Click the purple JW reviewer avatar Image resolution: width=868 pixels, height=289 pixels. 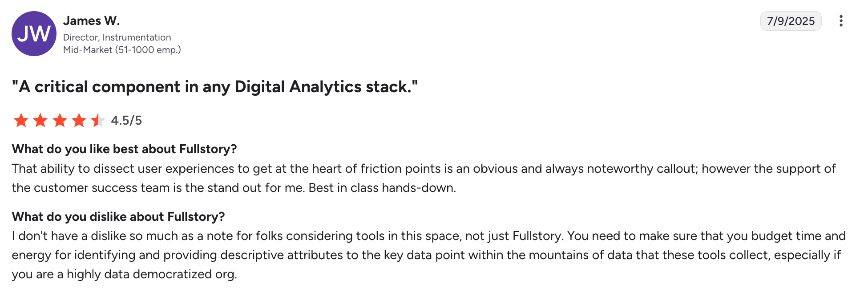[x=34, y=34]
